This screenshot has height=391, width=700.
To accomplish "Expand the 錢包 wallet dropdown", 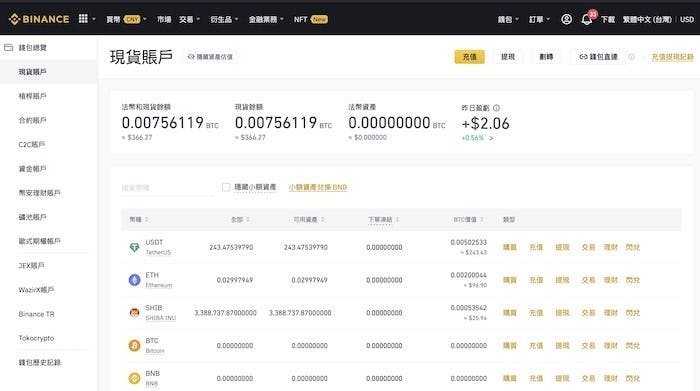I will pyautogui.click(x=508, y=19).
